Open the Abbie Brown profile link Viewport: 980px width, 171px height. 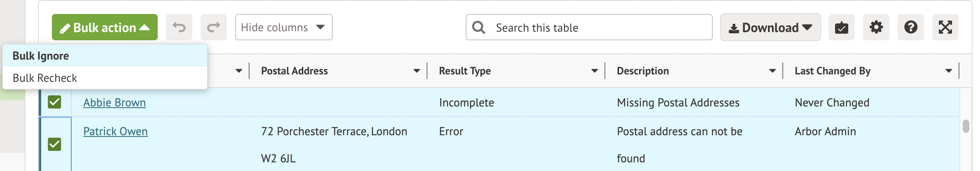coord(114,103)
